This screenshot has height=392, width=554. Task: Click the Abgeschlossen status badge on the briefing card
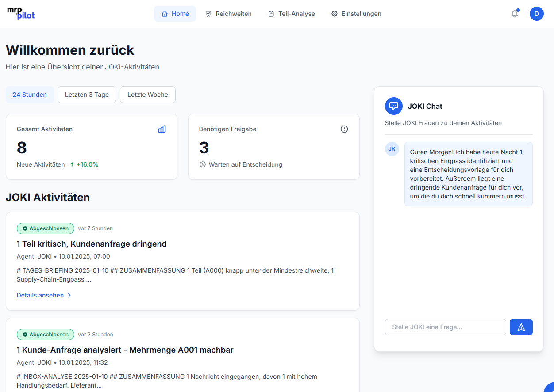point(45,228)
